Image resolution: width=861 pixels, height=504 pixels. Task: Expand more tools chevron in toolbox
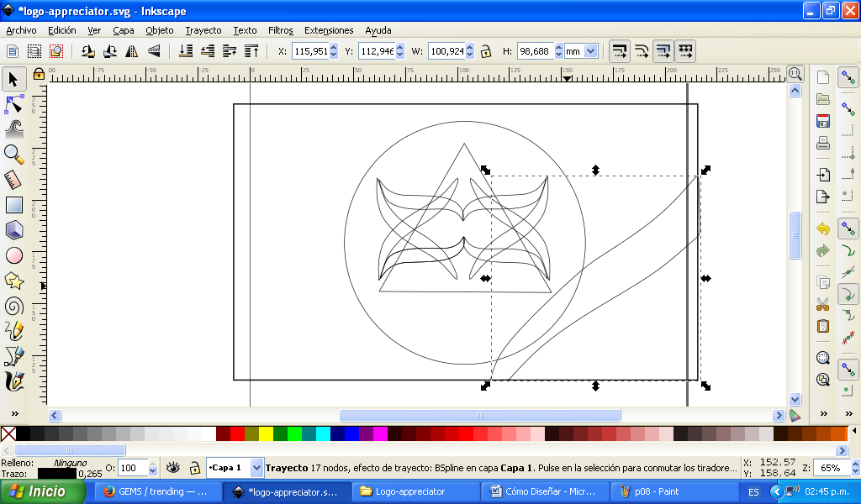(x=15, y=413)
